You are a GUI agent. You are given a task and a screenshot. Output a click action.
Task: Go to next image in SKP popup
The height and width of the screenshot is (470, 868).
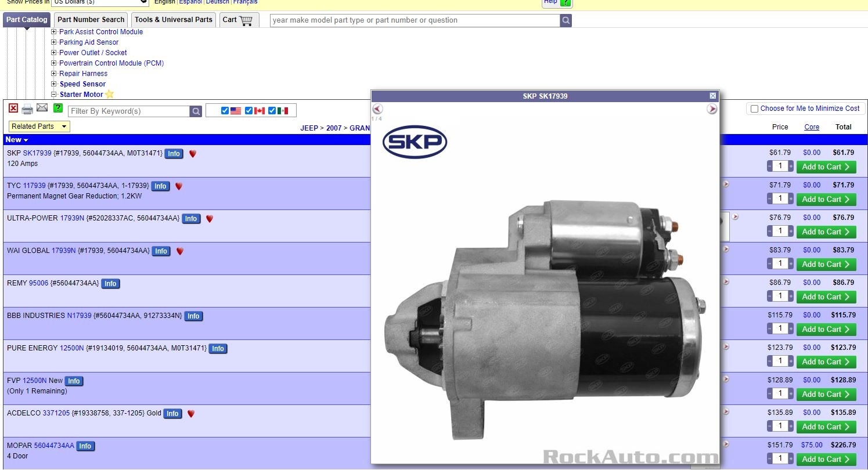(712, 109)
